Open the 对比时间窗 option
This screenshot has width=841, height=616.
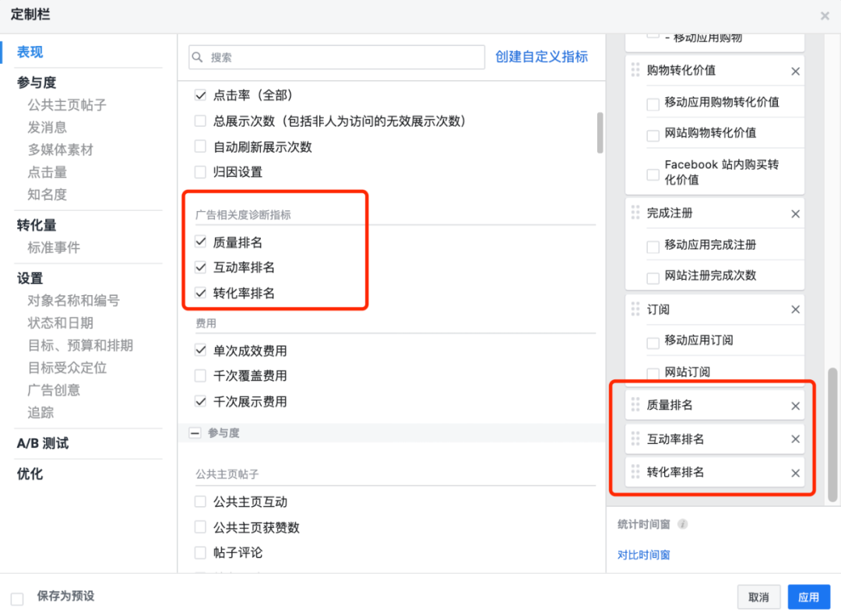643,555
